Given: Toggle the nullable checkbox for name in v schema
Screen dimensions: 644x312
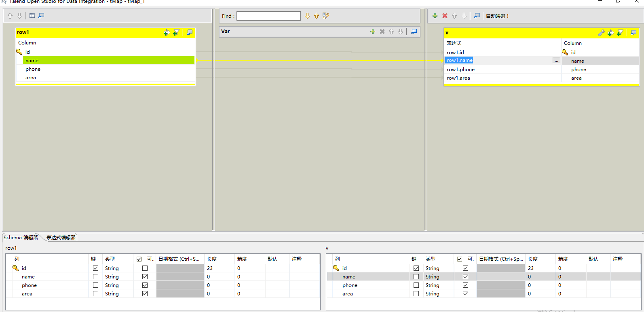Looking at the screenshot, I should point(465,277).
